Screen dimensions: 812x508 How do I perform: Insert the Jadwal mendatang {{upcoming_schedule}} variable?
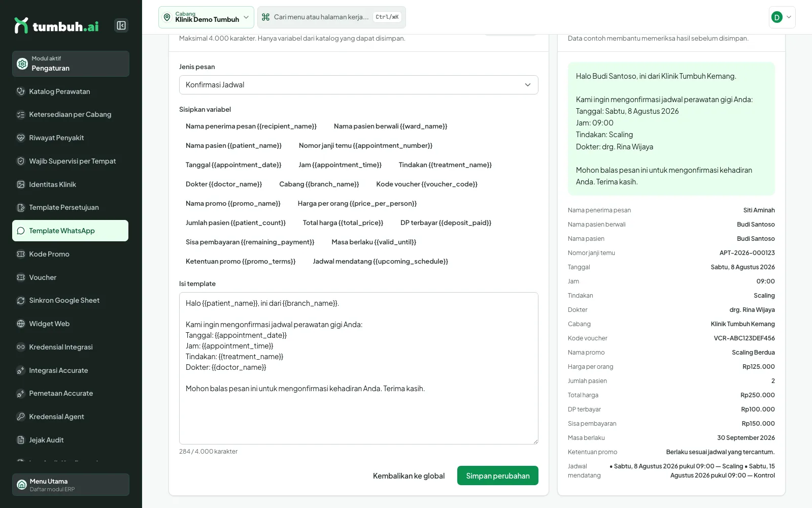pyautogui.click(x=380, y=261)
